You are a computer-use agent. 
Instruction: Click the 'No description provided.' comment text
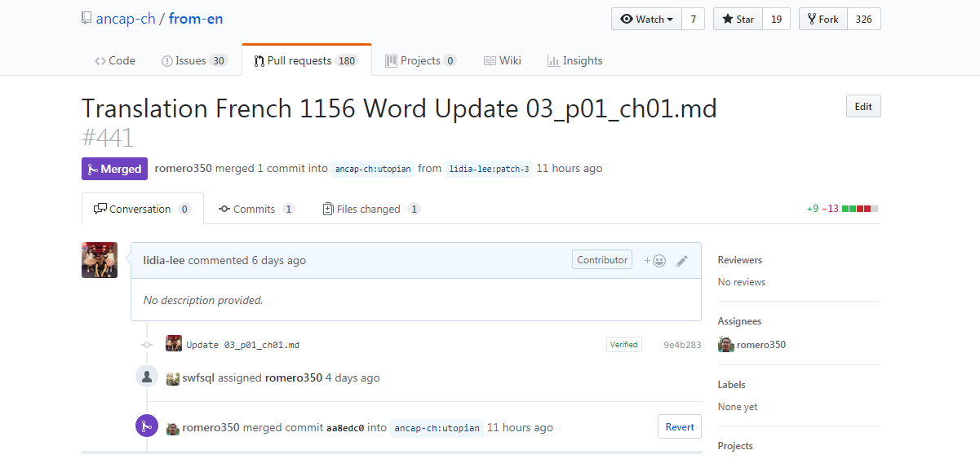point(203,300)
